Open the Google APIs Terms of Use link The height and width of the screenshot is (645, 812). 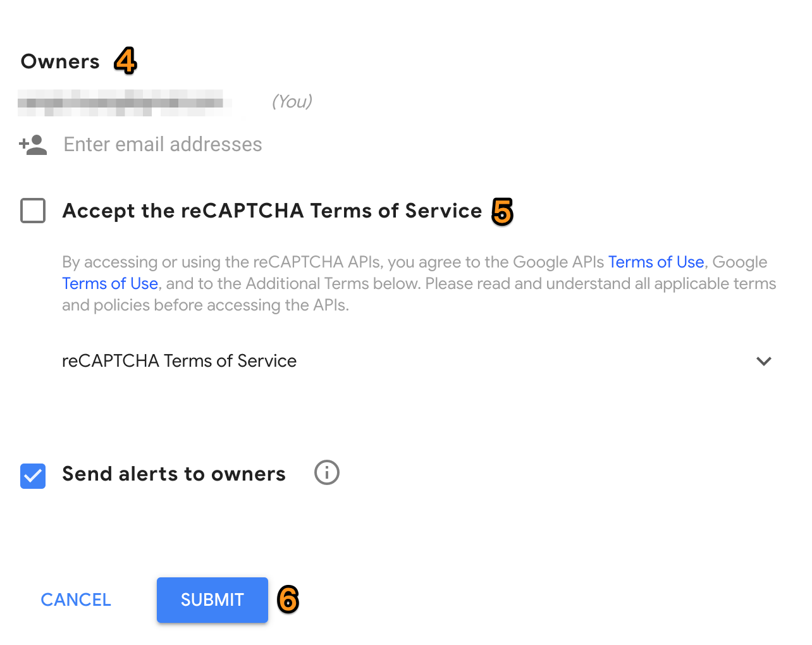tap(656, 262)
